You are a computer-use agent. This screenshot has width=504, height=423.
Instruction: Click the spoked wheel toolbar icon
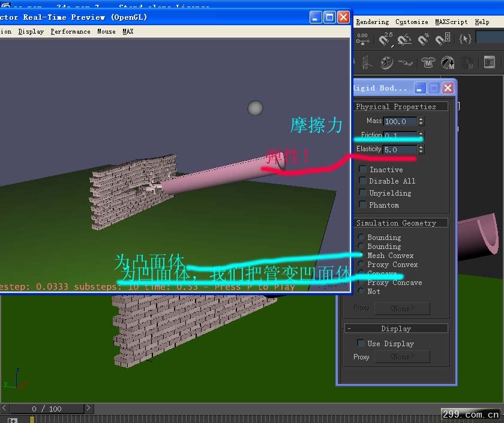[x=386, y=62]
